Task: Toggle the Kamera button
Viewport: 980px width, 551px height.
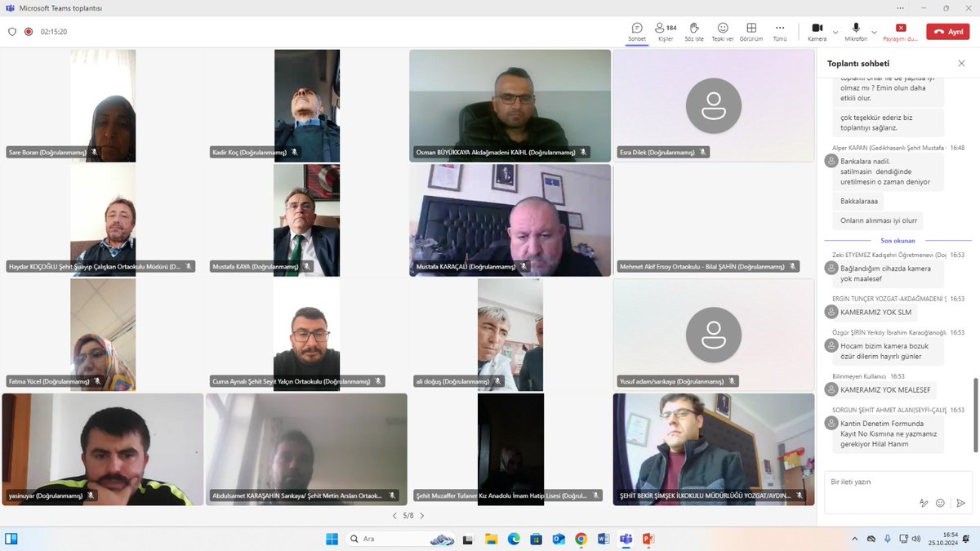Action: click(817, 32)
